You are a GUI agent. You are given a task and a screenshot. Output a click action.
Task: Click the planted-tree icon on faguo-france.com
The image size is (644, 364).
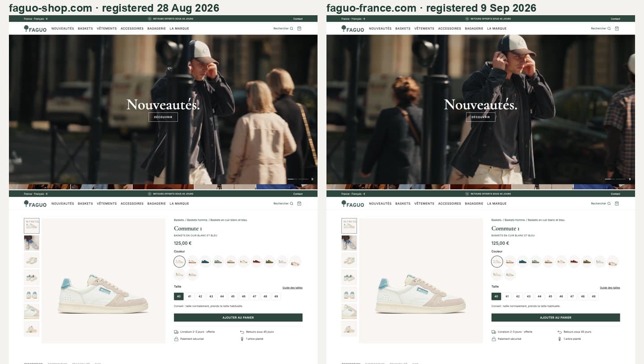559,339
